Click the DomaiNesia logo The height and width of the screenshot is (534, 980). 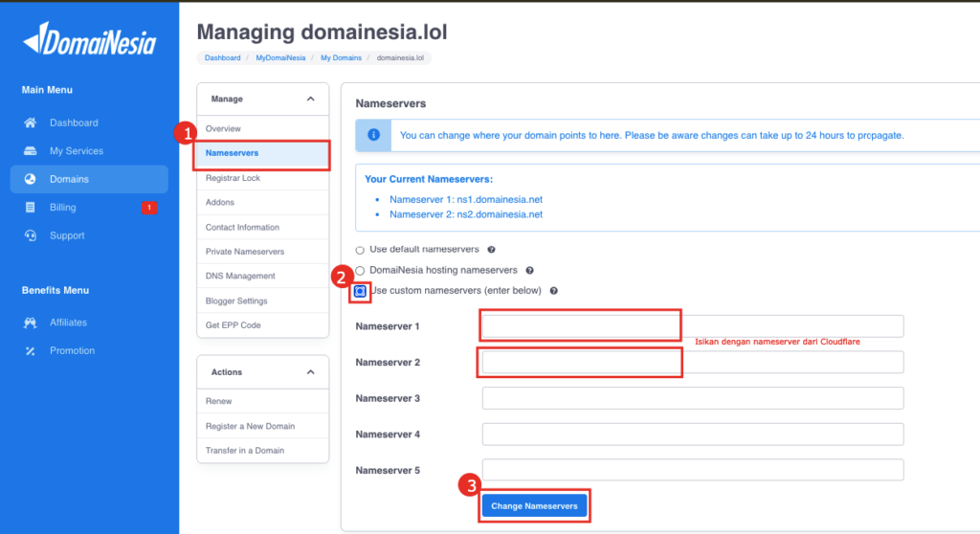[89, 39]
